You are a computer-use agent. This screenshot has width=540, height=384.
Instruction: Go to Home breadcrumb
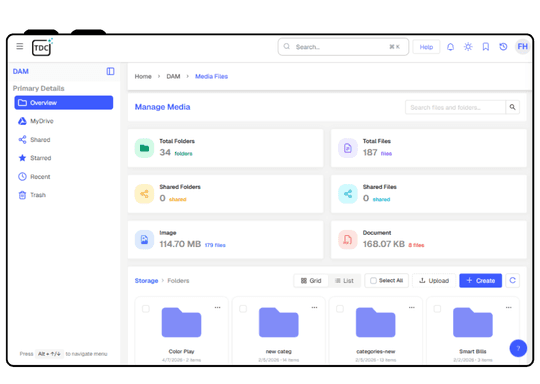point(143,76)
